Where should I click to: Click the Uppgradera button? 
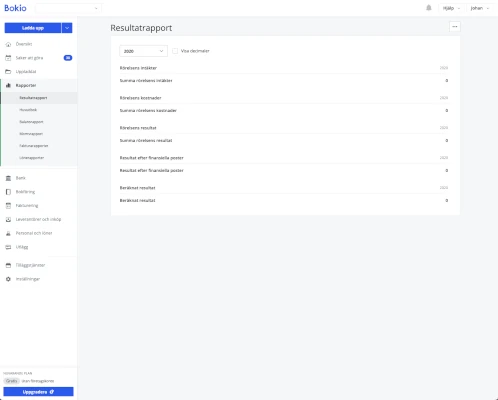(x=38, y=392)
